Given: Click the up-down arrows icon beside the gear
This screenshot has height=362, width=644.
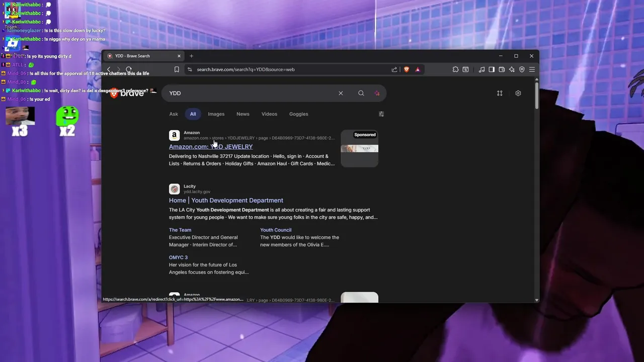Looking at the screenshot, I should (500, 93).
